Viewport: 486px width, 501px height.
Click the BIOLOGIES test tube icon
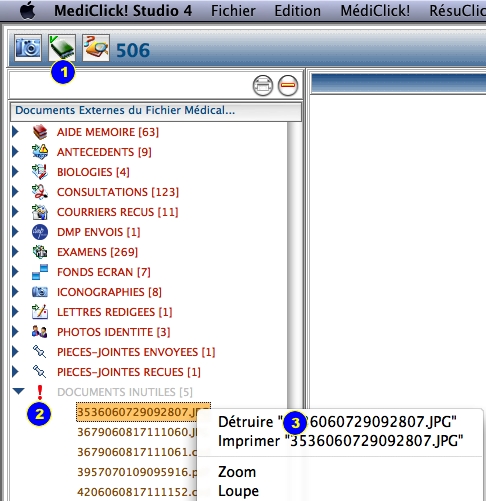(40, 172)
